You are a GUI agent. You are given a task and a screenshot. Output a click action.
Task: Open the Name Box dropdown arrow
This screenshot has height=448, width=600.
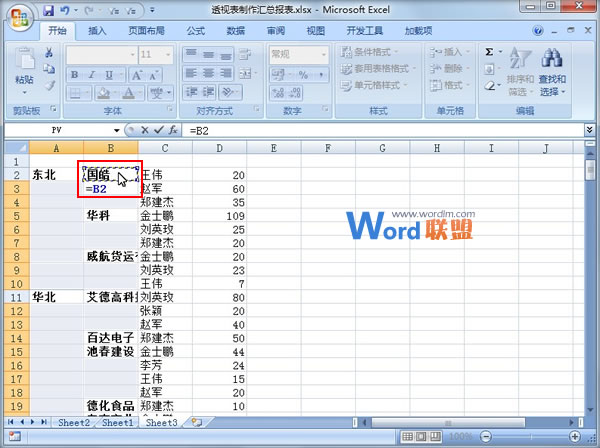pyautogui.click(x=116, y=130)
